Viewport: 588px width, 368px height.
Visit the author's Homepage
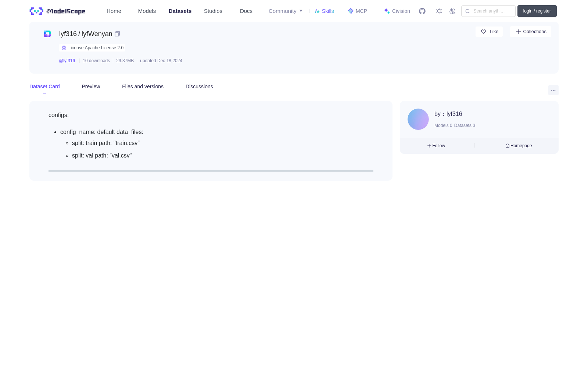tap(519, 146)
